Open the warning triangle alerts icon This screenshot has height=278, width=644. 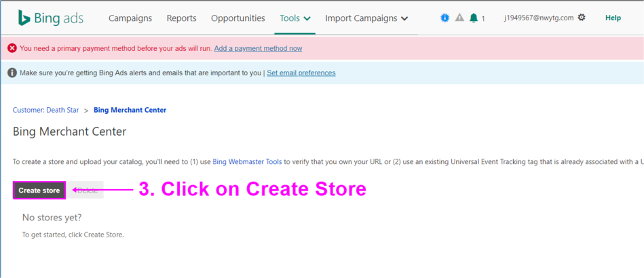(459, 18)
